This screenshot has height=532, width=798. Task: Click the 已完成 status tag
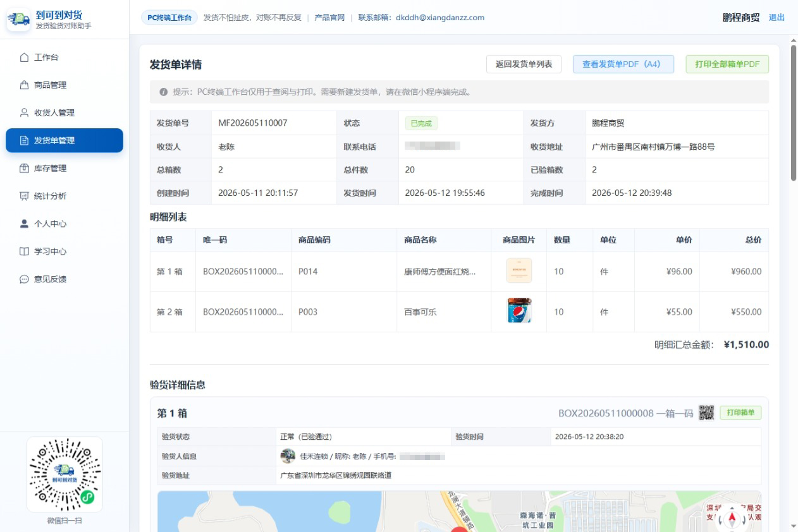point(421,124)
